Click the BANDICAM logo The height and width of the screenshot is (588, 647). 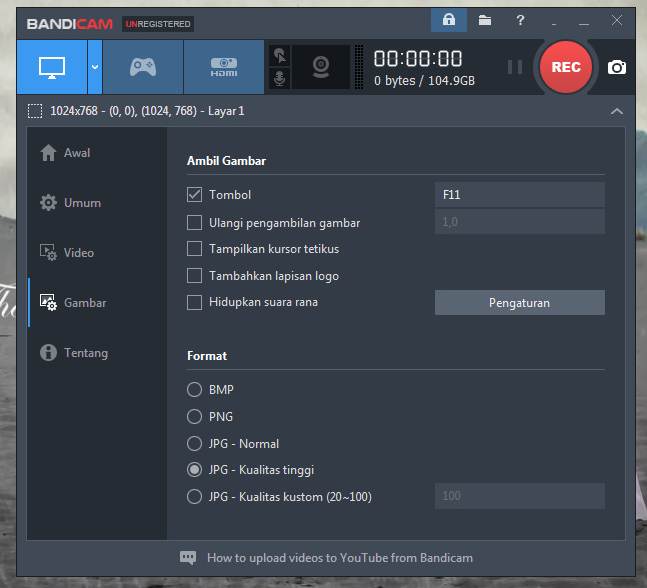point(70,24)
